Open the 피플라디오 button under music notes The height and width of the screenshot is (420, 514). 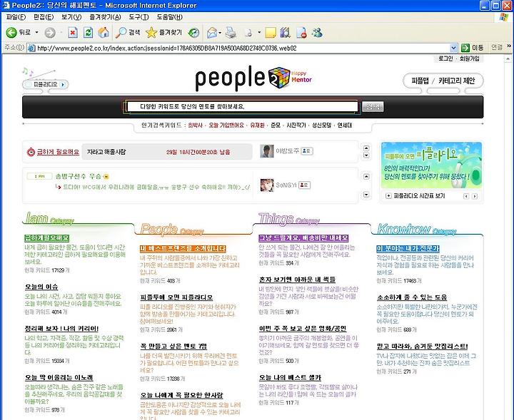coord(46,84)
